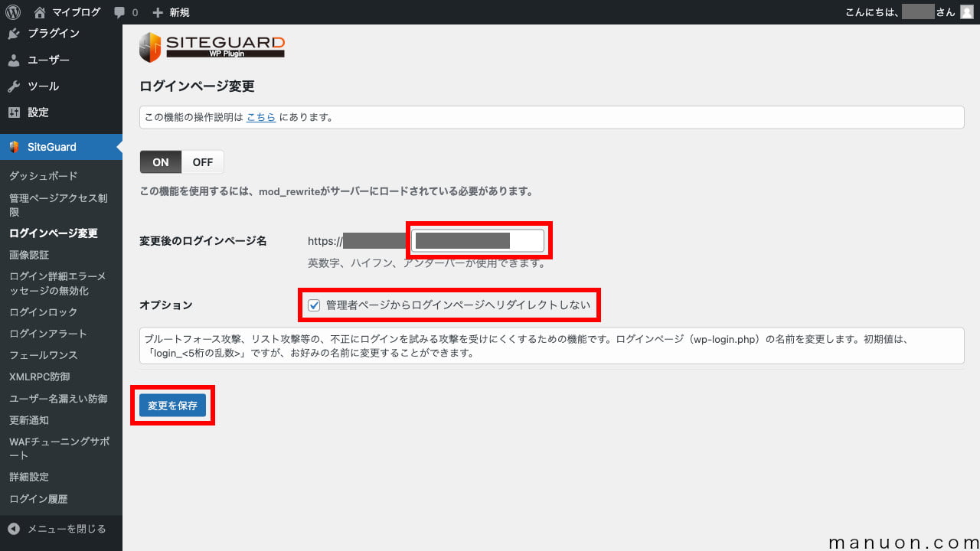Open 設定 settings menu

38,112
